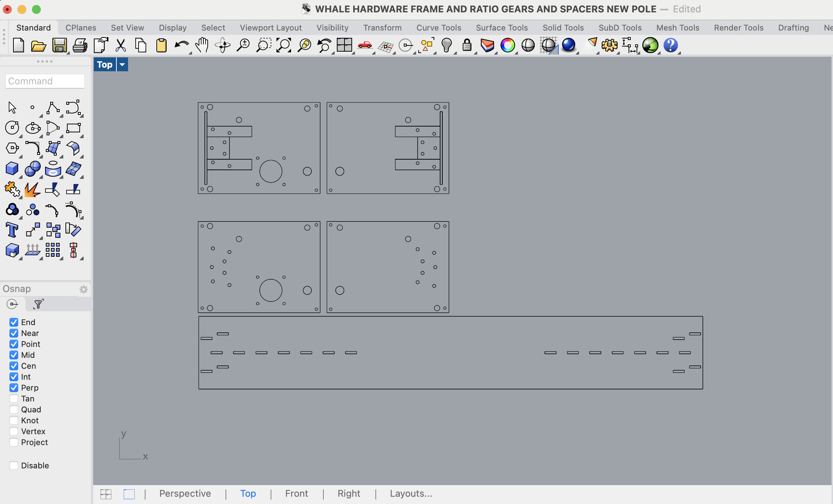
Task: Click the Explode icon
Action: tap(33, 189)
